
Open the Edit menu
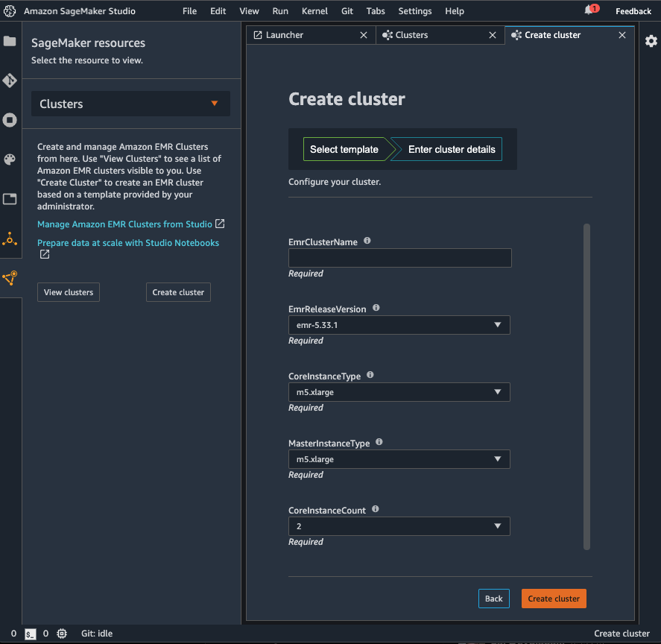pyautogui.click(x=218, y=11)
